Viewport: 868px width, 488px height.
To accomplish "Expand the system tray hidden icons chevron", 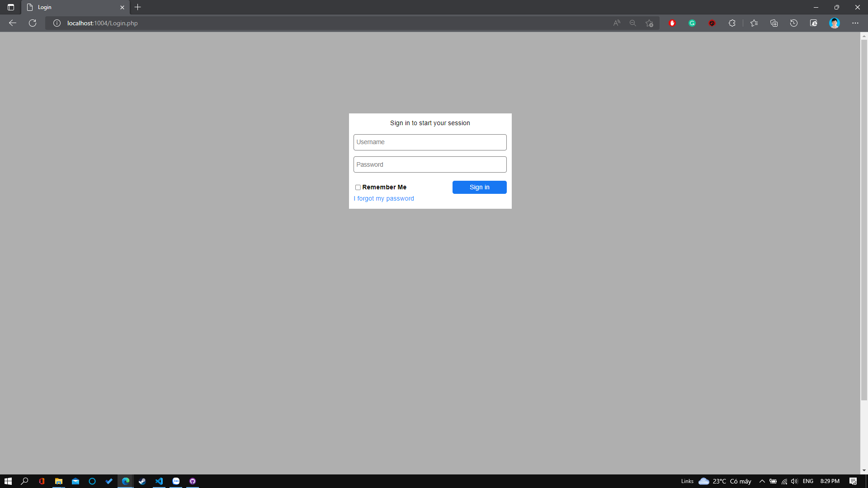I will tap(762, 481).
